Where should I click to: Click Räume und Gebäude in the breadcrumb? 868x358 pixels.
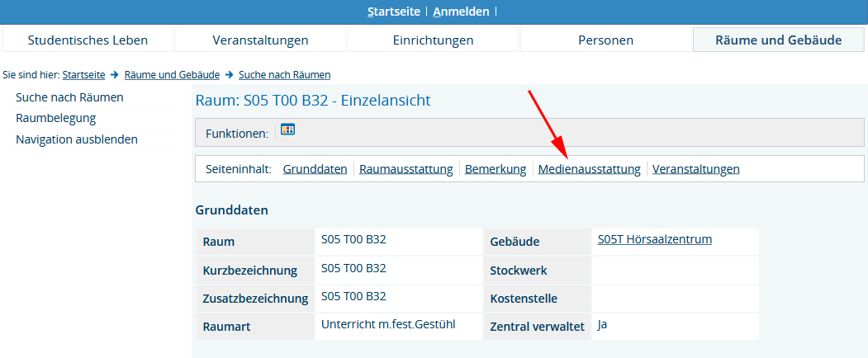(172, 75)
